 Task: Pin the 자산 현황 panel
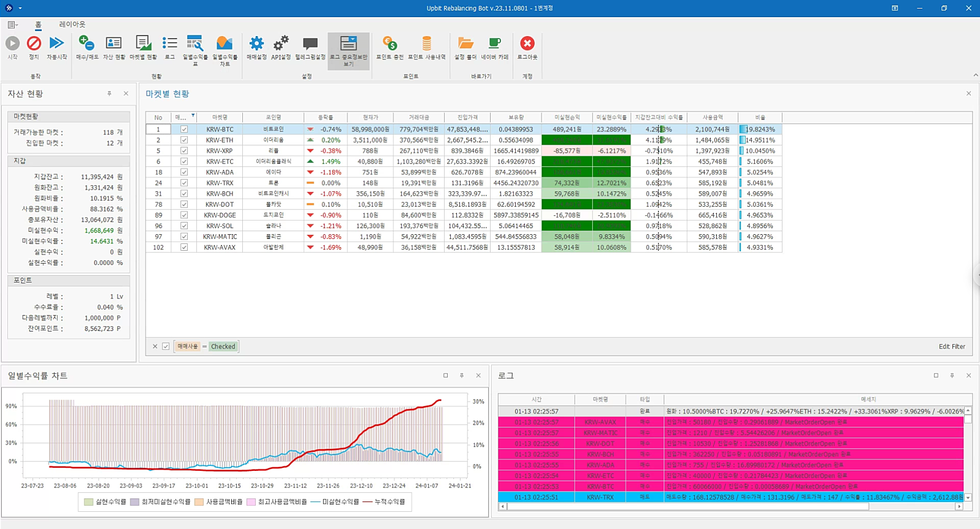(110, 94)
